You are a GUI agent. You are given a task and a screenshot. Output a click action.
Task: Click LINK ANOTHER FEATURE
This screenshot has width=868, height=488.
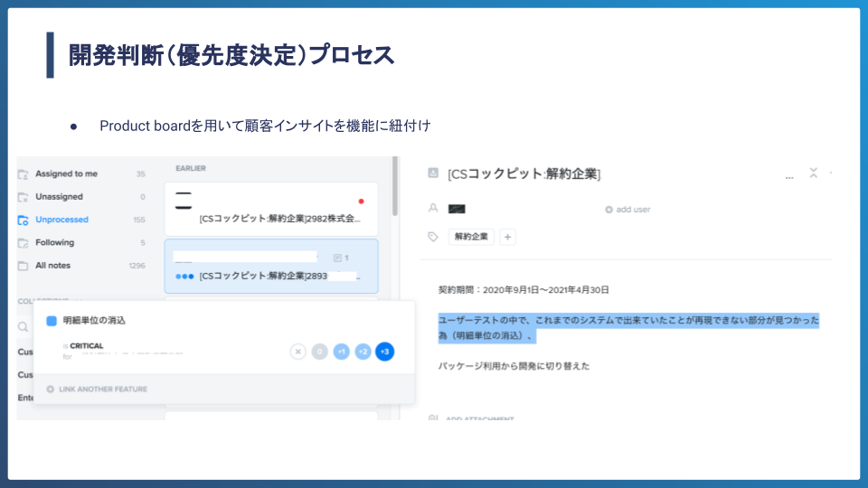[103, 389]
